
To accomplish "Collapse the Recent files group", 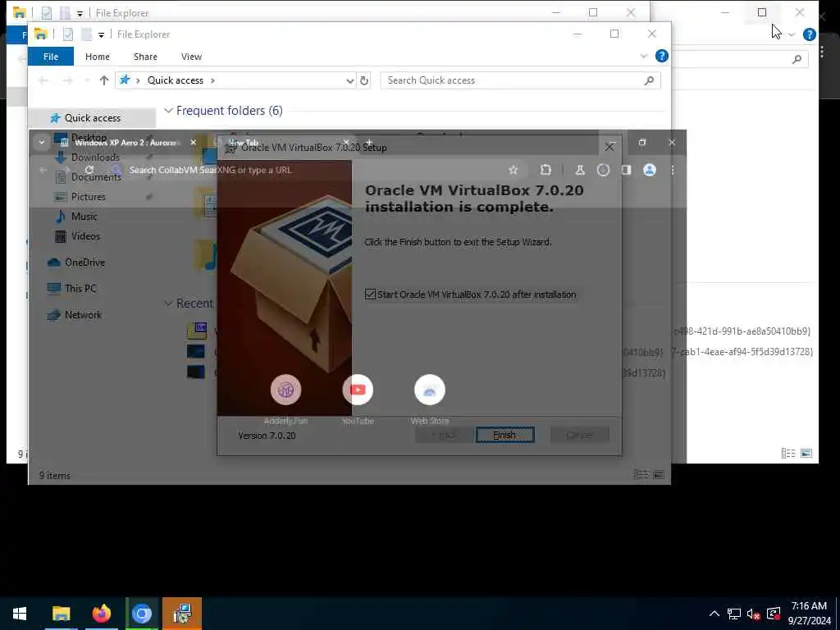I will (168, 304).
